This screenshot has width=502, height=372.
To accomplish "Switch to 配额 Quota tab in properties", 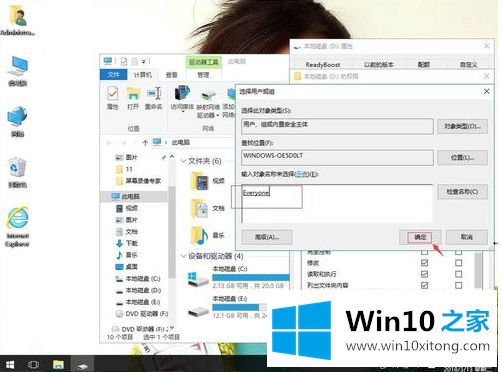I will coord(424,65).
